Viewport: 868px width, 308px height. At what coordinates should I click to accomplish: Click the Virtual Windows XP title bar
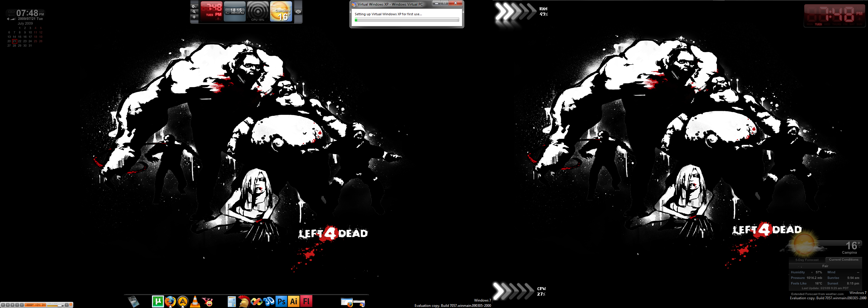390,4
